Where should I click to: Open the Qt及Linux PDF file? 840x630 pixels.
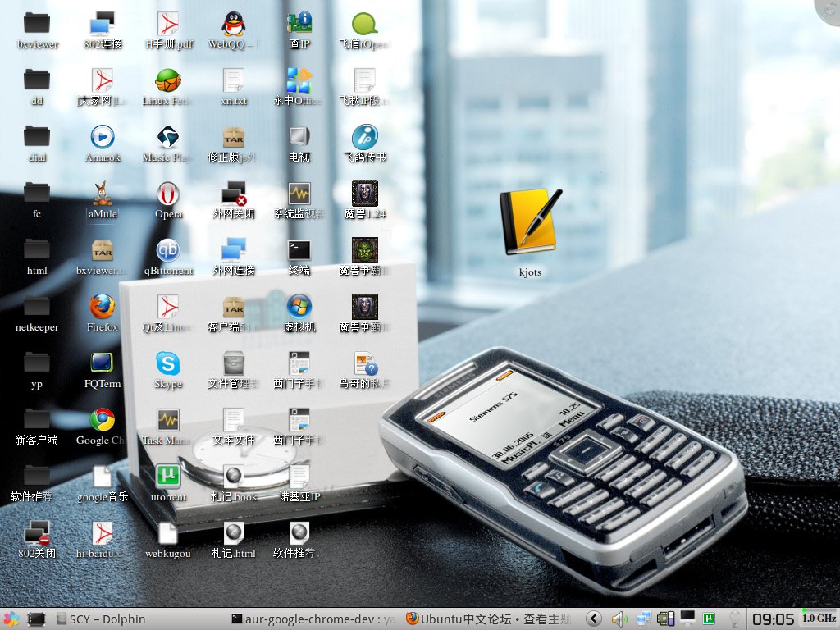[x=168, y=307]
